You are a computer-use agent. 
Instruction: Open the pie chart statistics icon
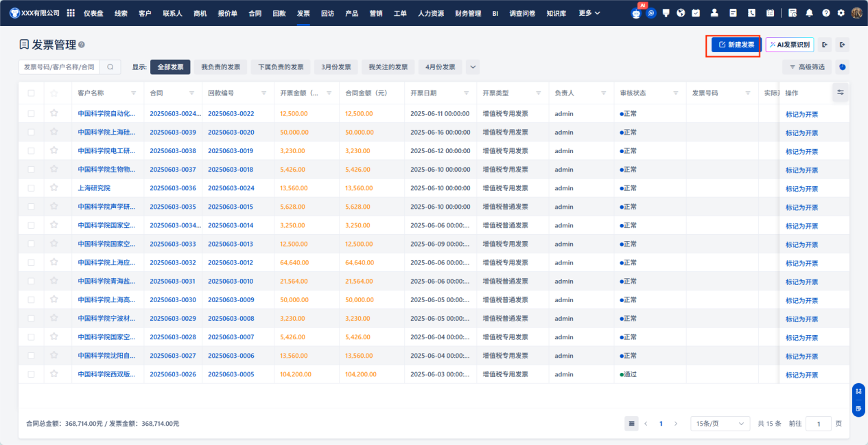pos(843,67)
